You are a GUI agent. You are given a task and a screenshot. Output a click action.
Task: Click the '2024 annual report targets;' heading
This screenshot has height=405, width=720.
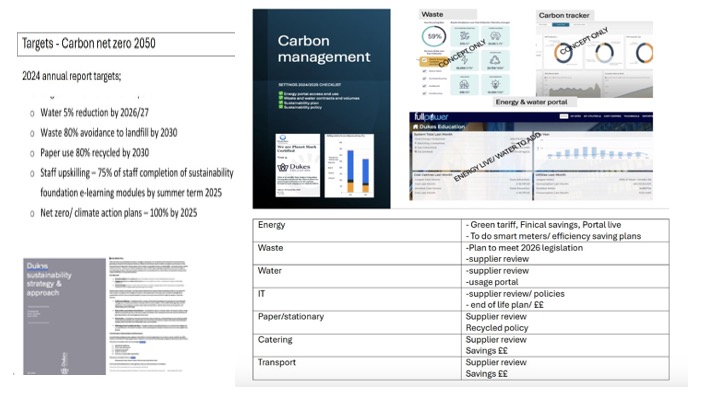pos(72,76)
